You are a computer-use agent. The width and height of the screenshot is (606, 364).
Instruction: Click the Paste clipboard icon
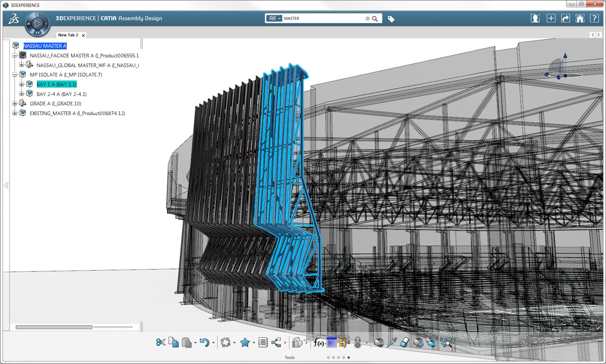point(187,343)
